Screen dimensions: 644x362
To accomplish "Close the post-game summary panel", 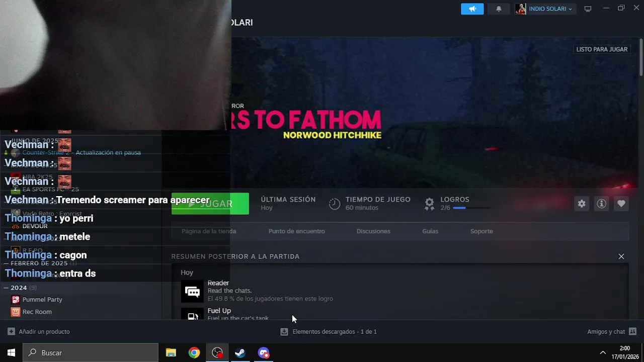I will tap(621, 256).
